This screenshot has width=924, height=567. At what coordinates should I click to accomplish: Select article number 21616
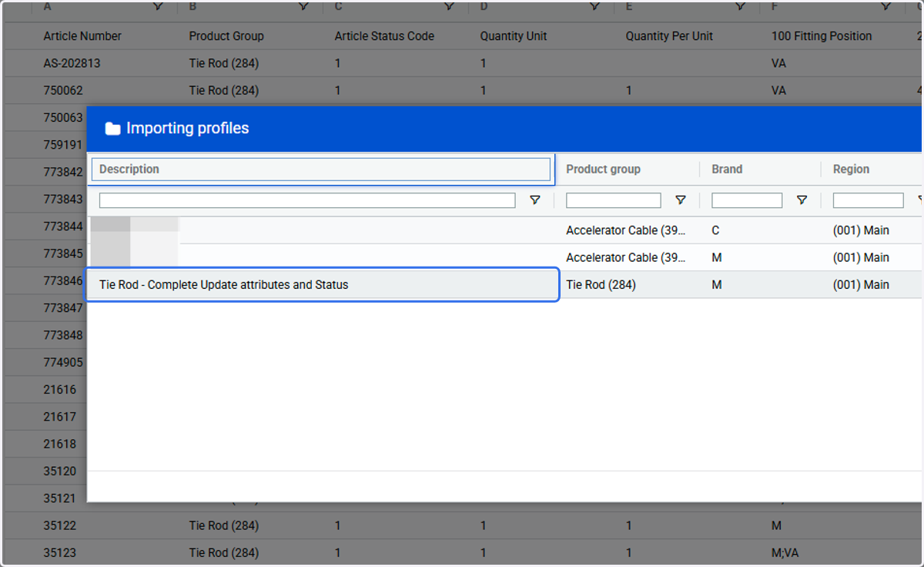(x=60, y=390)
